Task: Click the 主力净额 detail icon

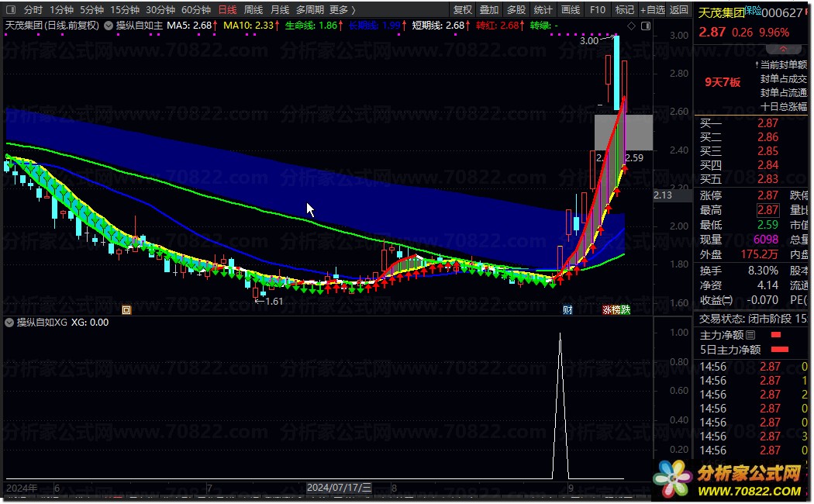Action: (750, 335)
